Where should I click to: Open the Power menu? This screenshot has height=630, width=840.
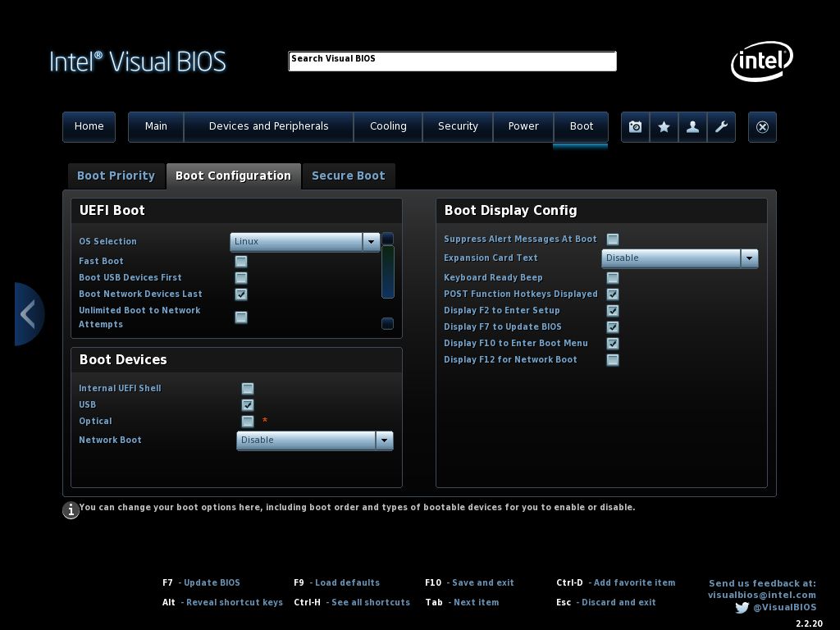[523, 126]
